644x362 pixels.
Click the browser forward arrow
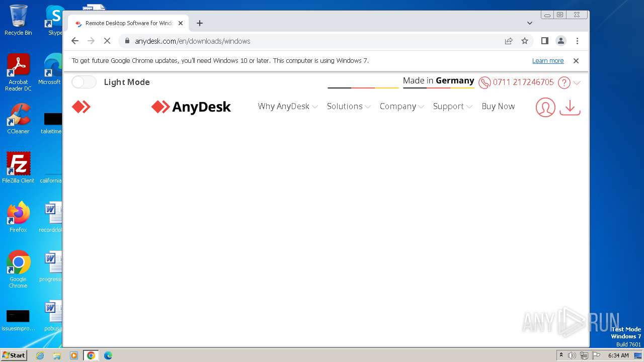[91, 41]
